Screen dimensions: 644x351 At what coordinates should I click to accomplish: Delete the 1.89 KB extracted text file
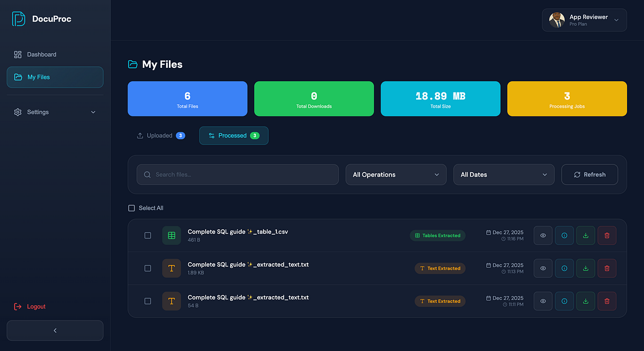coord(607,269)
